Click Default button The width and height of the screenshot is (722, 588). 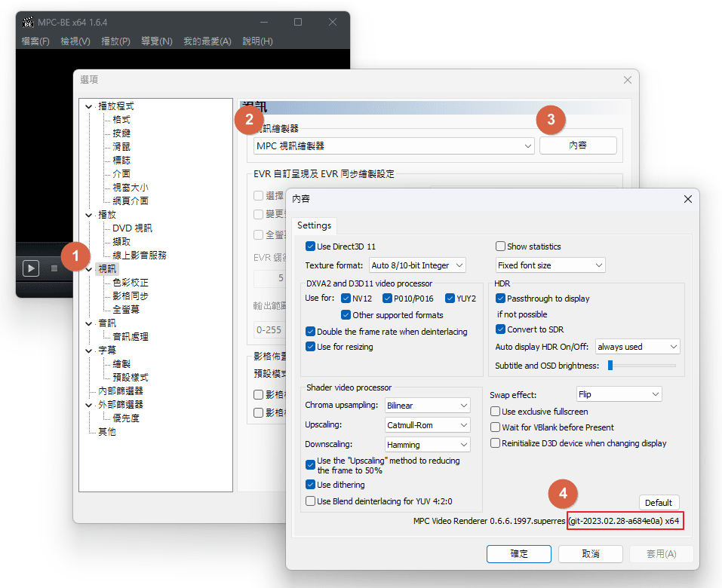(659, 503)
